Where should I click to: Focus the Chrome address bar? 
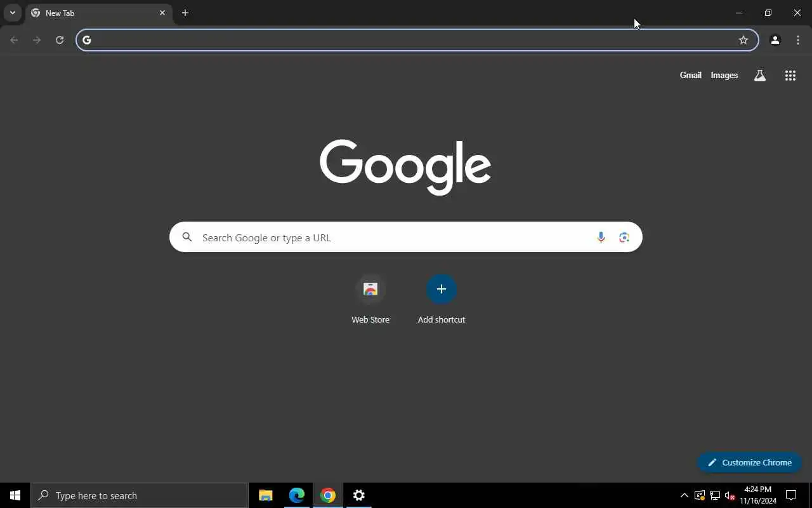[x=417, y=40]
